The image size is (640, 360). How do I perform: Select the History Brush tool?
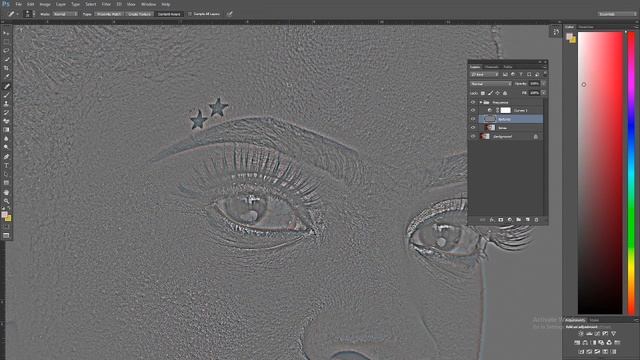[x=6, y=112]
